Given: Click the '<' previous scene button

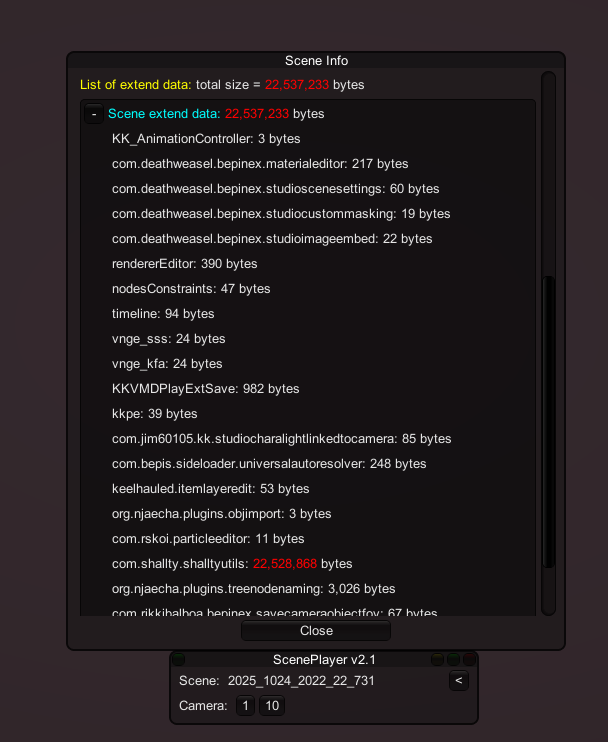Looking at the screenshot, I should coord(458,680).
